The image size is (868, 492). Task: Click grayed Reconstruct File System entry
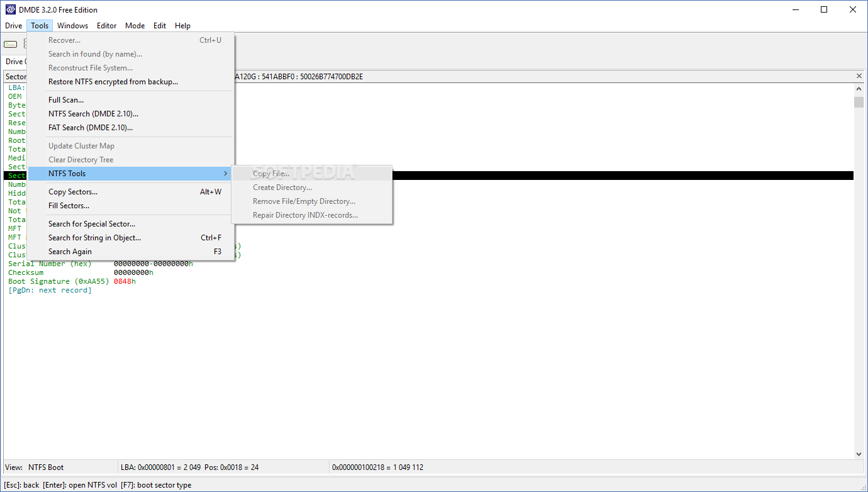(x=131, y=68)
